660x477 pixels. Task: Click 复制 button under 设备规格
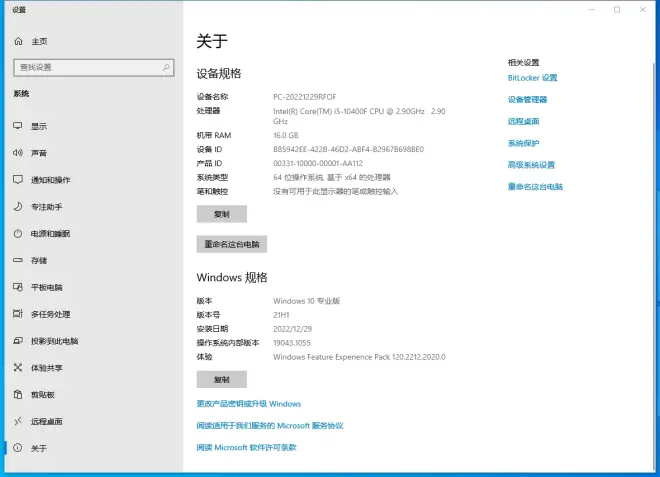tap(221, 214)
